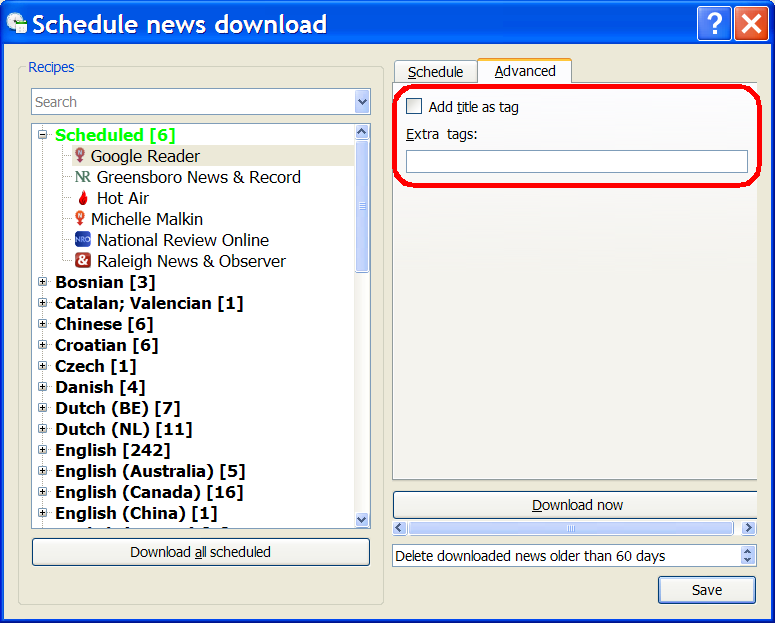The height and width of the screenshot is (623, 775).
Task: Click the horizontal scrollbar thumb under Download now
Action: point(570,528)
